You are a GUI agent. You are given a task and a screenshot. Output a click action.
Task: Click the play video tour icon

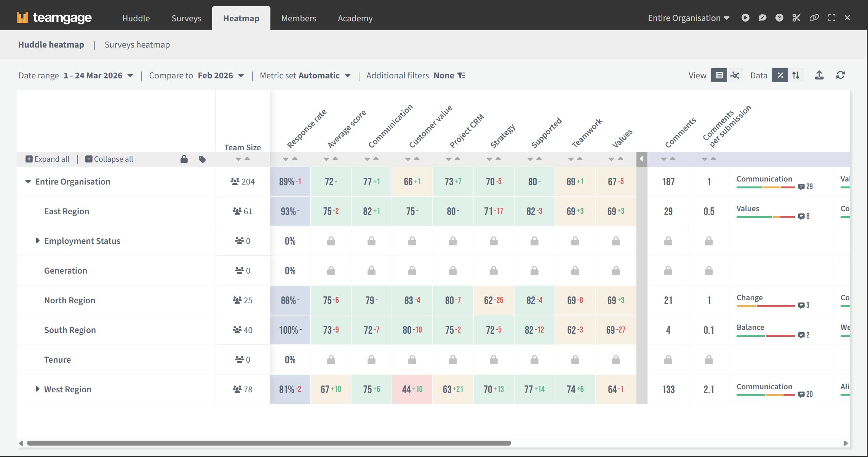click(745, 18)
